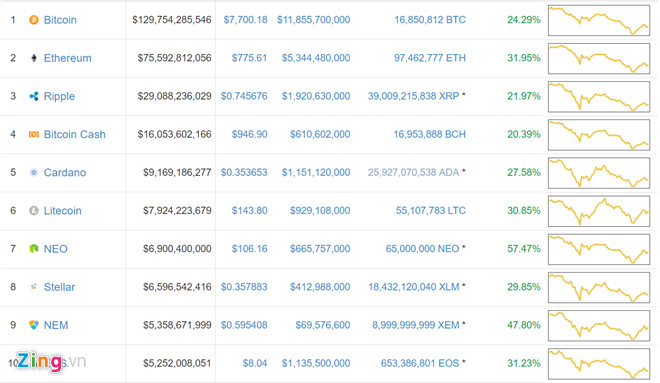Click supply 16,953,888 BCH

point(429,134)
